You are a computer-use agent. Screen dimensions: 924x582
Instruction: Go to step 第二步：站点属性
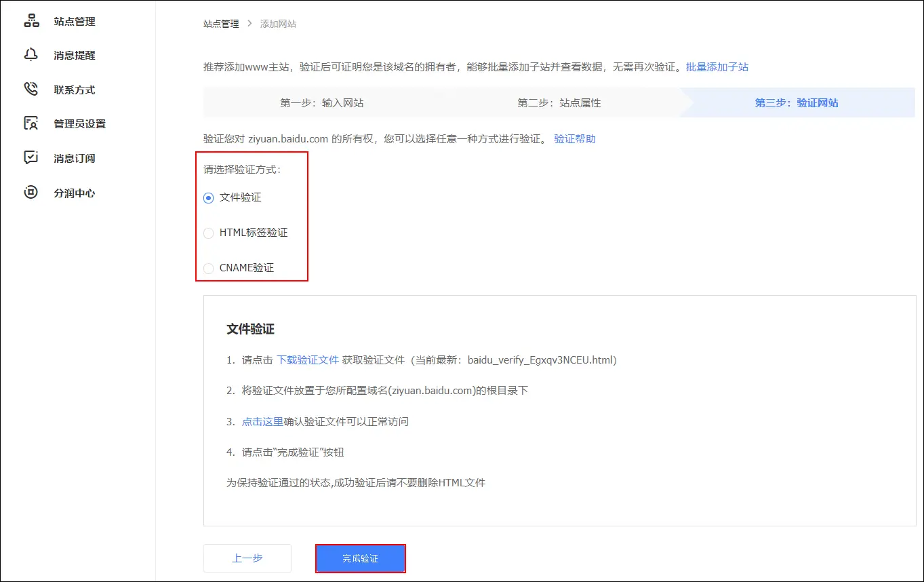(559, 103)
